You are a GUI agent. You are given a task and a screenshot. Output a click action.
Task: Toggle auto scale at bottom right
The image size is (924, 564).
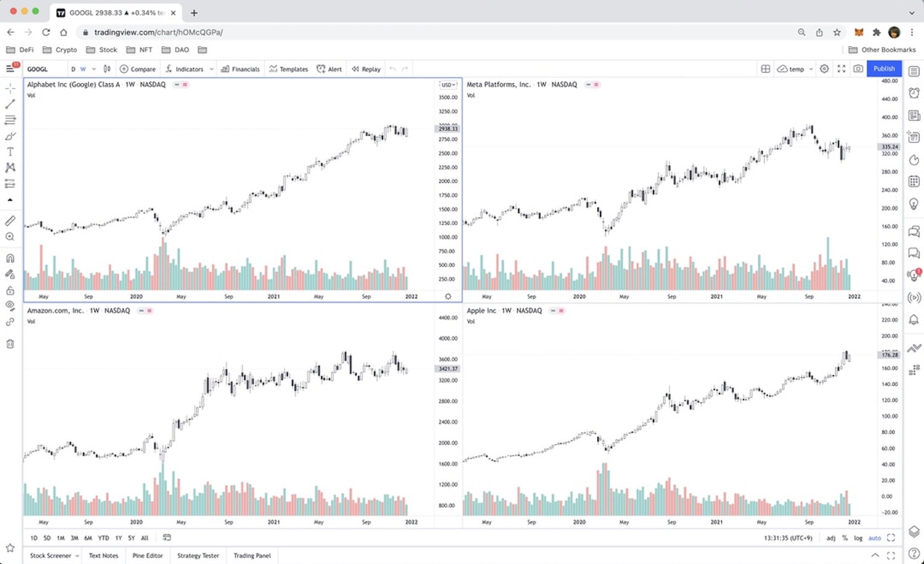(875, 538)
